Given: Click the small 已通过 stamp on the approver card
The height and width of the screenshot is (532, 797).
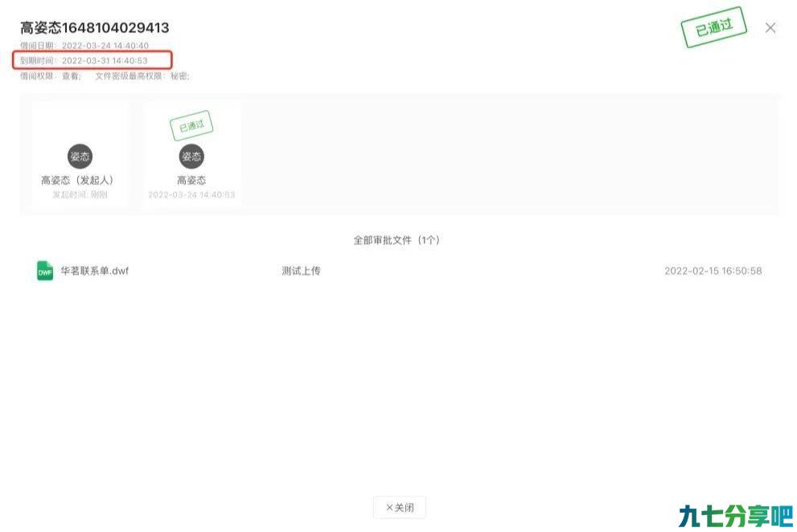Looking at the screenshot, I should [x=191, y=125].
